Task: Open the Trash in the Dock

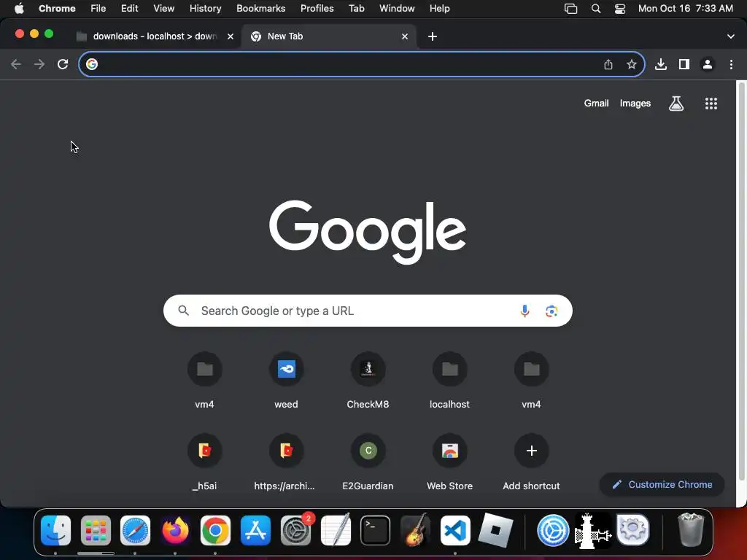Action: point(691,530)
